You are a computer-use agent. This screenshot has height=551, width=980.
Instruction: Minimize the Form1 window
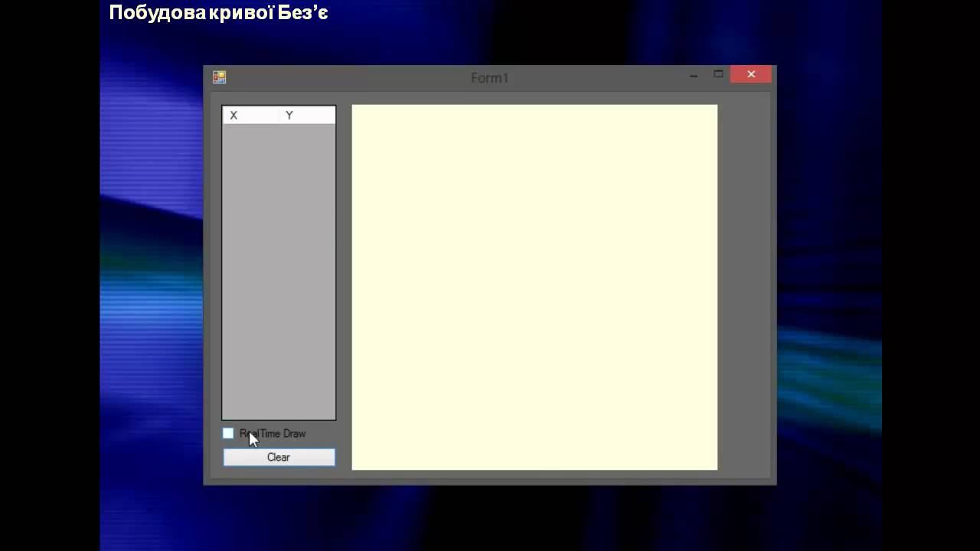(x=694, y=75)
